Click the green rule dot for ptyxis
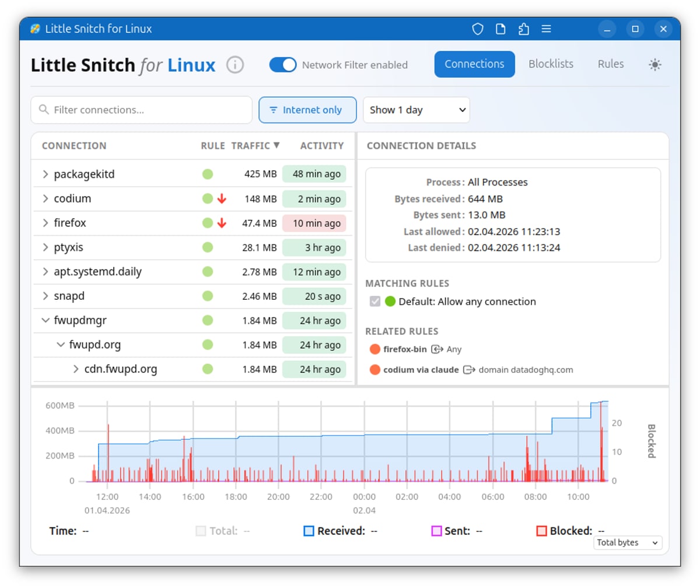 click(208, 247)
